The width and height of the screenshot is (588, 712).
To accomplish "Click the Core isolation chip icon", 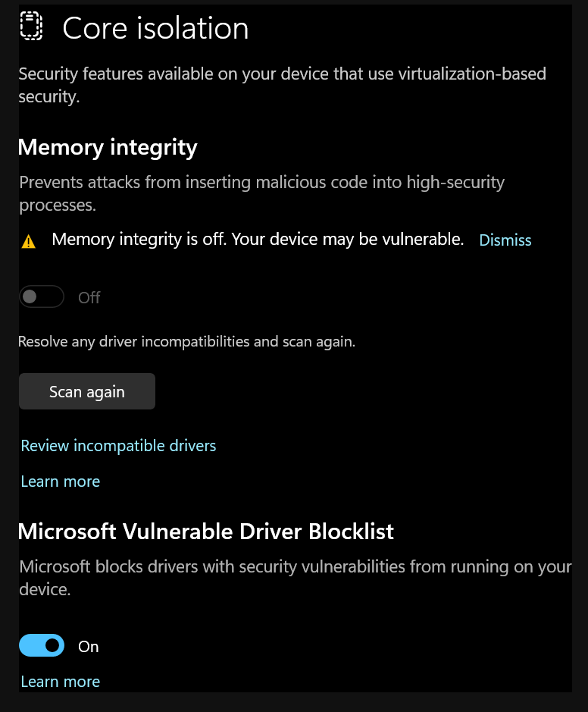I will 30,27.
